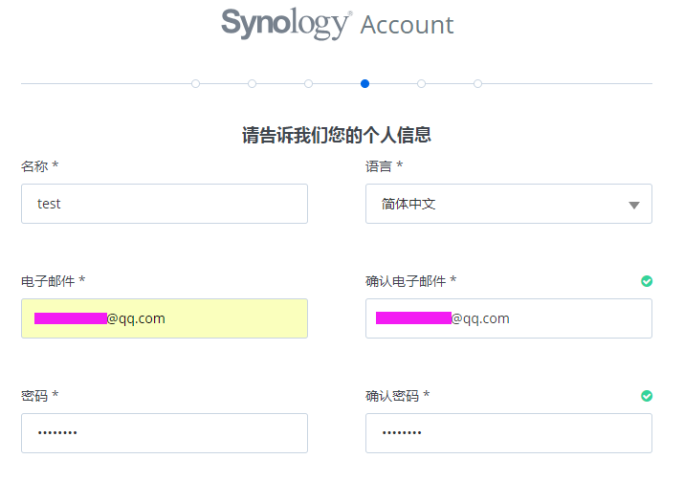Focus the 确认密码 password field

(x=509, y=433)
